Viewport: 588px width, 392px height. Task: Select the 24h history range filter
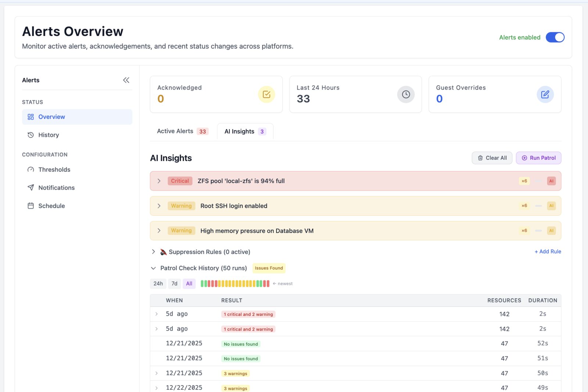[158, 284]
